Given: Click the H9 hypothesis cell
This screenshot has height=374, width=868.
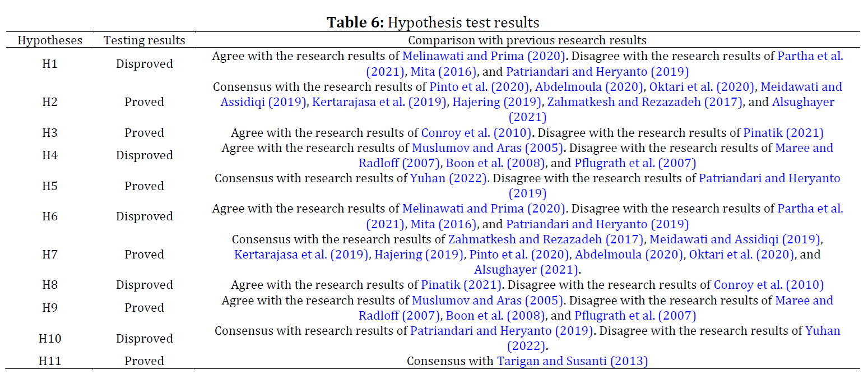Looking at the screenshot, I should (50, 308).
